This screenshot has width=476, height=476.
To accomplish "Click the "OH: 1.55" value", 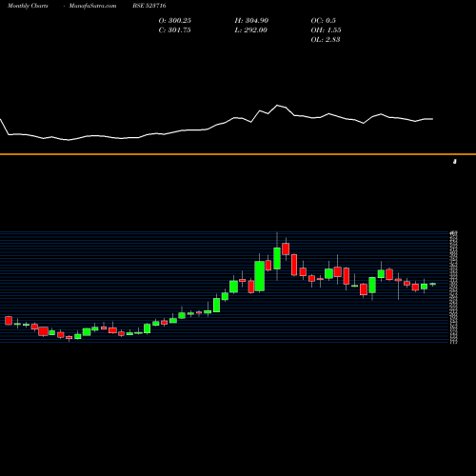I will coord(326,30).
